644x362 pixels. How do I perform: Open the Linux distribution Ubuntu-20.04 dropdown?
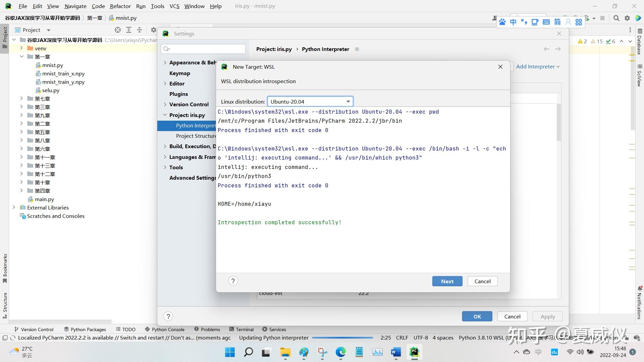(x=310, y=102)
